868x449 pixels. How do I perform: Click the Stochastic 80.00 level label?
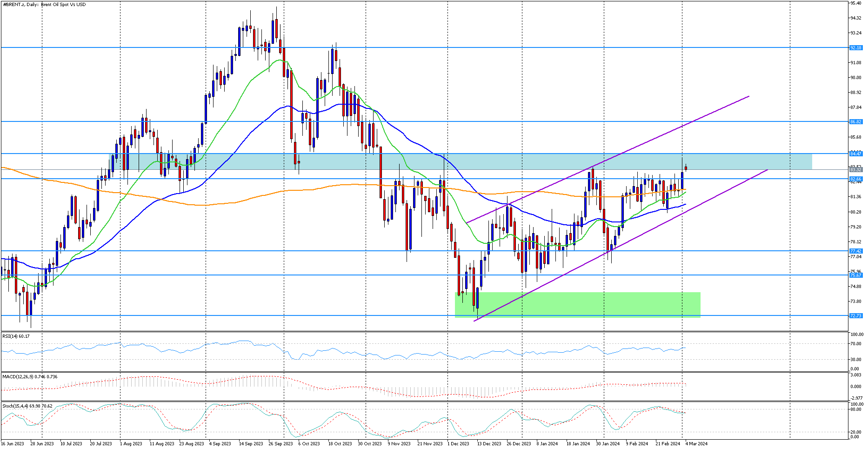(855, 409)
